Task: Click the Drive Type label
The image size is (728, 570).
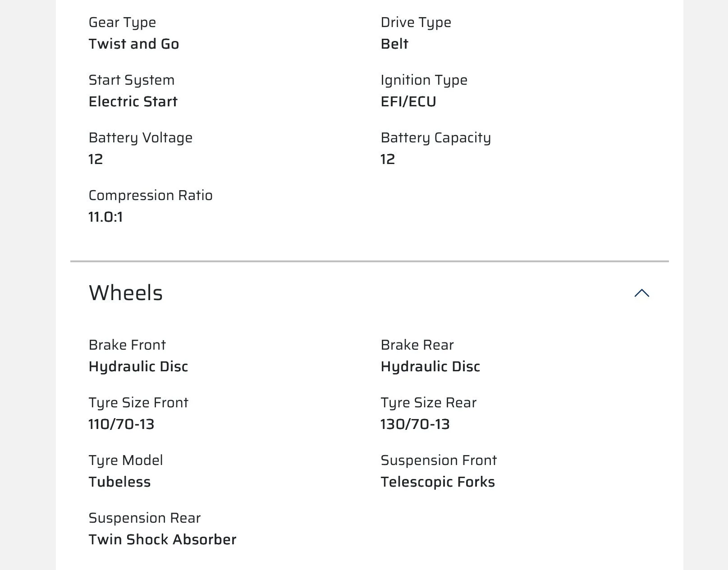Action: pyautogui.click(x=416, y=23)
